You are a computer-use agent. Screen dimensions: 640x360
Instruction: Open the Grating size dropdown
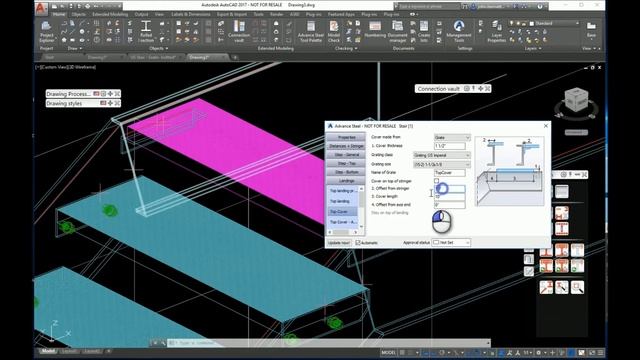click(x=442, y=164)
